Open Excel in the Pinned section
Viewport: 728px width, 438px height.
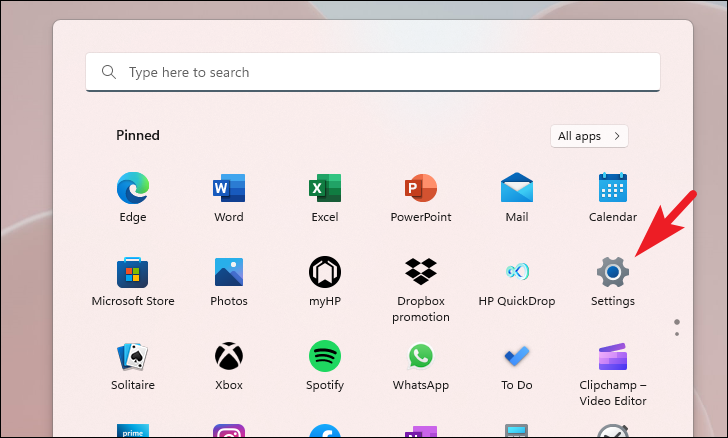[x=325, y=197]
